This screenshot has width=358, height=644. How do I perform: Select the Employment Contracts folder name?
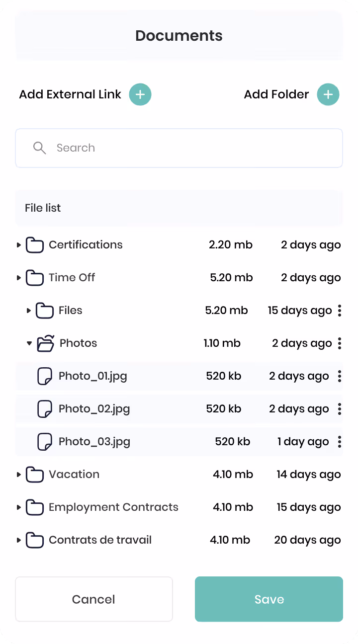click(x=114, y=507)
